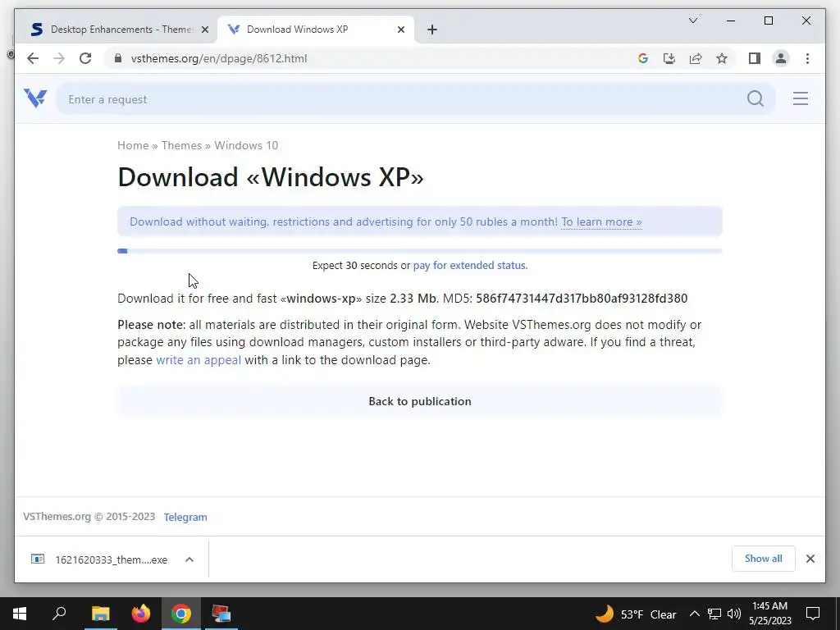
Task: Open the notification center icon
Action: coord(813,614)
